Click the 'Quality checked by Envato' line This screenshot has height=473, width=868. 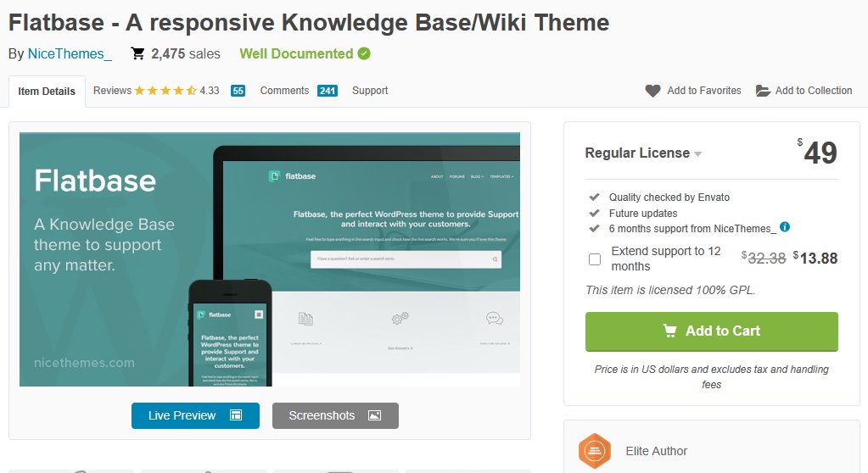(x=669, y=197)
